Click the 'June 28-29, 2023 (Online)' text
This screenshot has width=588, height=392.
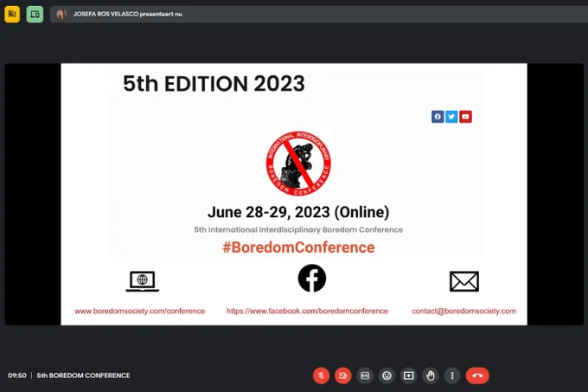pos(298,212)
